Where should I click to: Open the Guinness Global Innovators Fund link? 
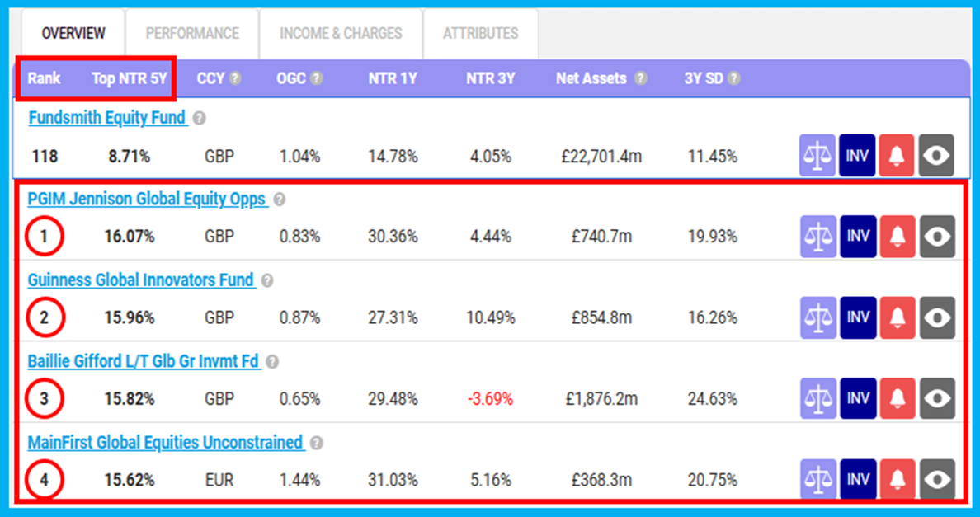point(140,280)
